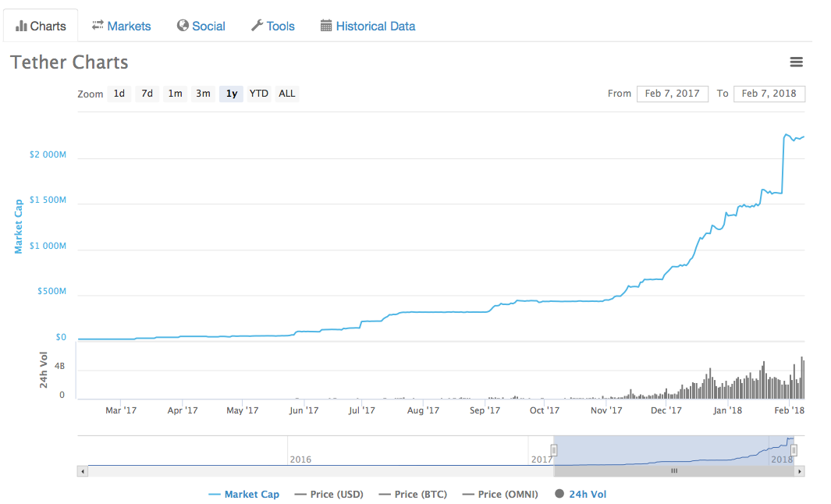Screen dimensions: 831x504
Task: Click the From date field
Action: point(672,94)
